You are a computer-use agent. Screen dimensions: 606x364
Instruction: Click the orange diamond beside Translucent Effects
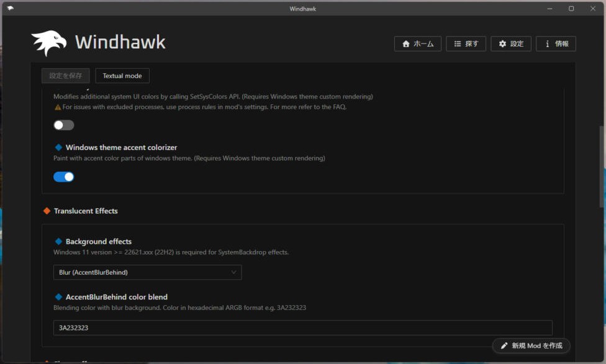coord(47,211)
